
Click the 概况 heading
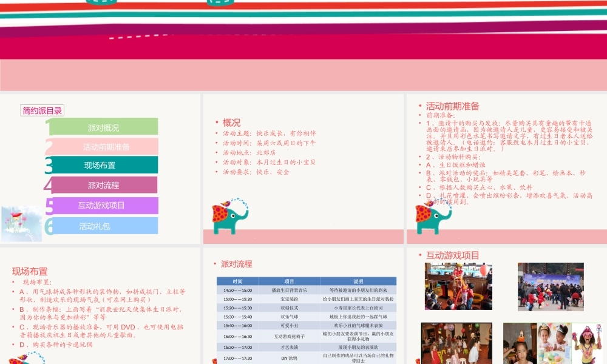tap(231, 123)
